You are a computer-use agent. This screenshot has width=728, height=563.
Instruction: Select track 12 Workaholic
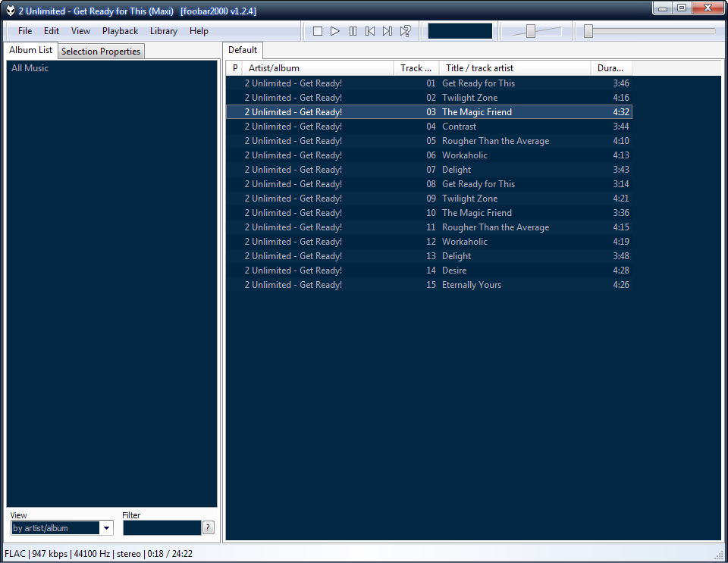[x=429, y=242]
